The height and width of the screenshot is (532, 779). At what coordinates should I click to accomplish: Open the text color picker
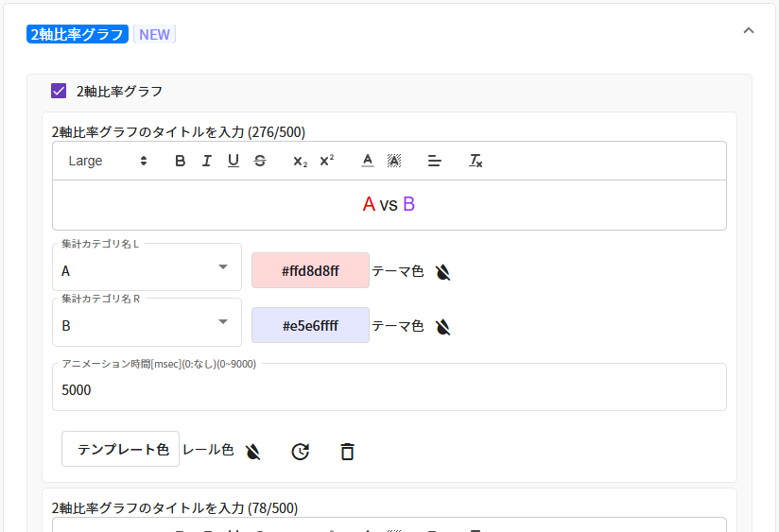pos(368,161)
